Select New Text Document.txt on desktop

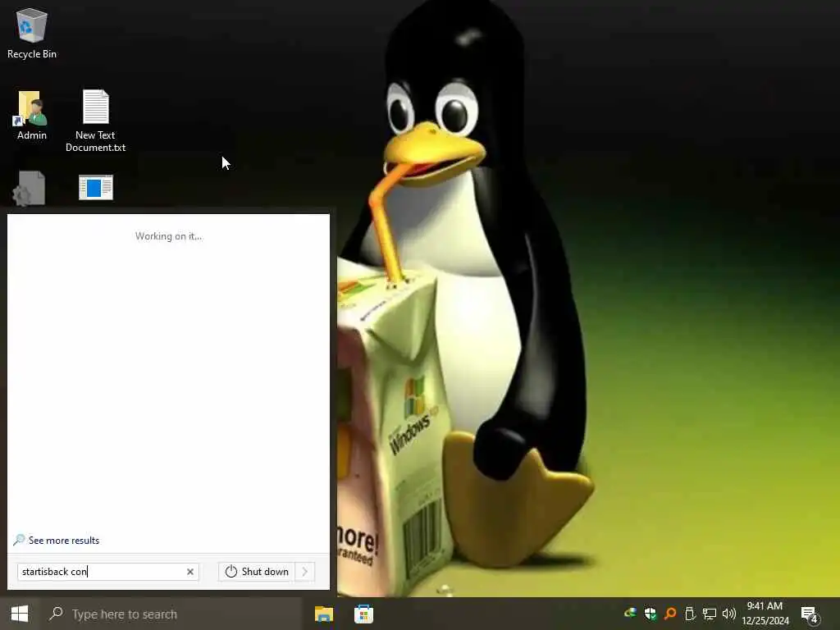[95, 121]
